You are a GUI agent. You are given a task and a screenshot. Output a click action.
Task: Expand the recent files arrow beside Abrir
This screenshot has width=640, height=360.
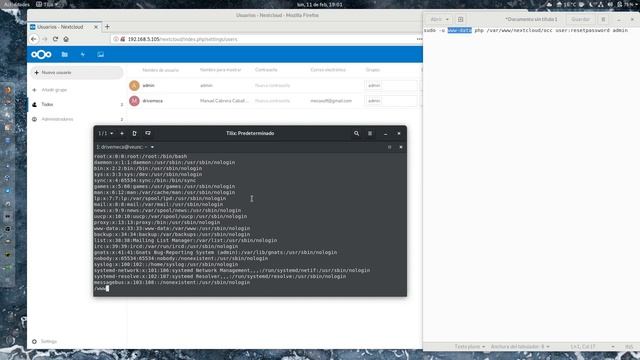click(x=447, y=19)
